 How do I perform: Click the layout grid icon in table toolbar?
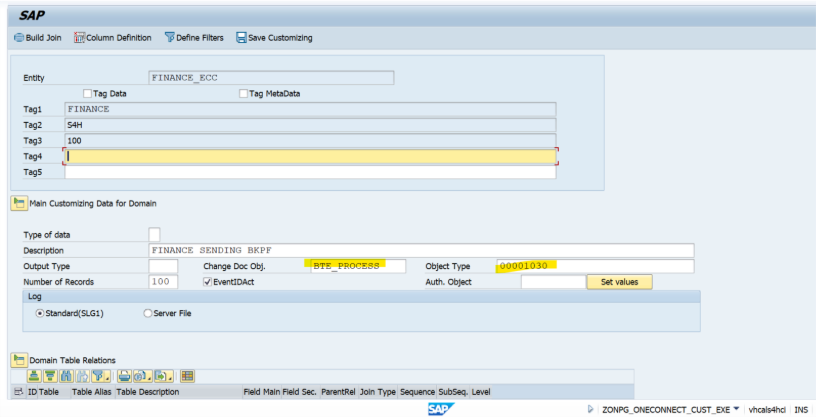[x=187, y=376]
